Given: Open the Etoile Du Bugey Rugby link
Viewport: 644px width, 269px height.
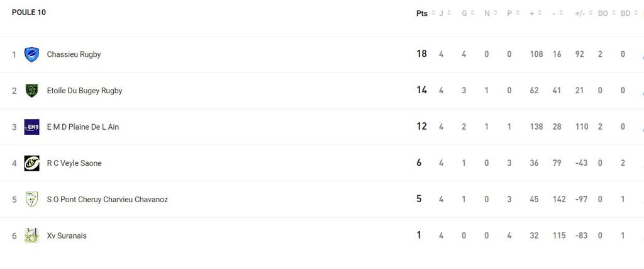Looking at the screenshot, I should [84, 91].
